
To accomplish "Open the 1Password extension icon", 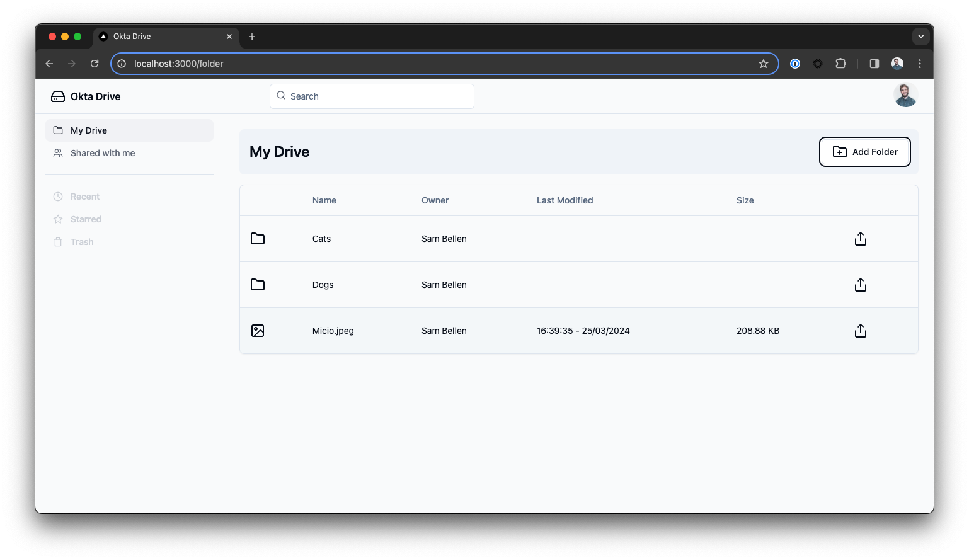I will click(795, 64).
